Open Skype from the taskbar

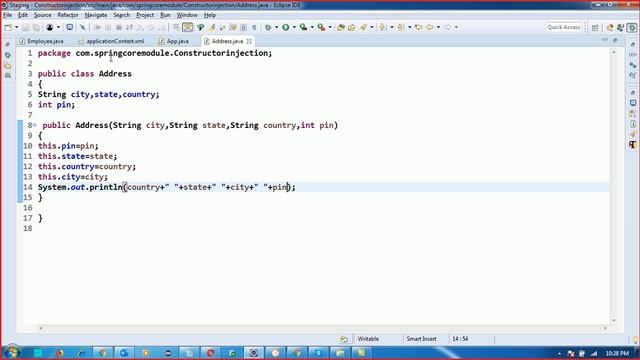(318, 353)
